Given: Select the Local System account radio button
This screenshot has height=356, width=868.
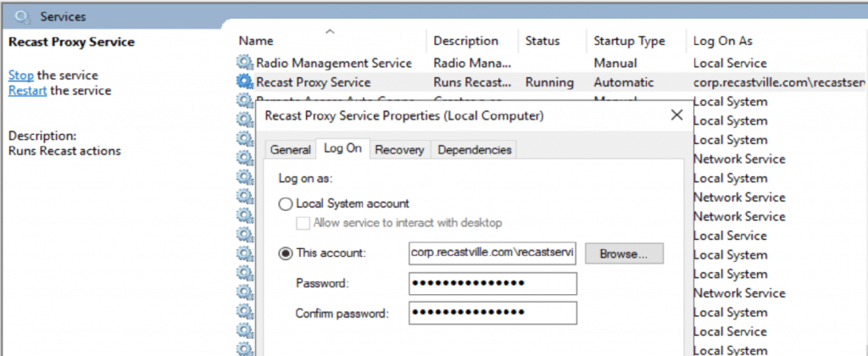Looking at the screenshot, I should coord(287,204).
